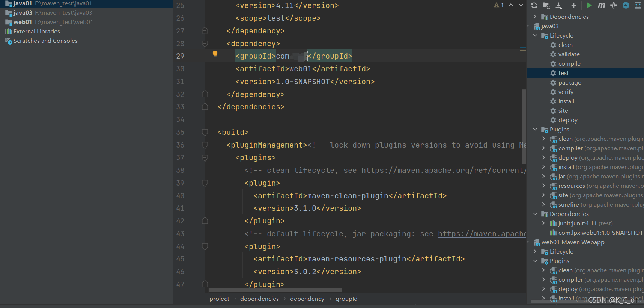Fold the plugin block at line 39
The height and width of the screenshot is (308, 644).
205,183
